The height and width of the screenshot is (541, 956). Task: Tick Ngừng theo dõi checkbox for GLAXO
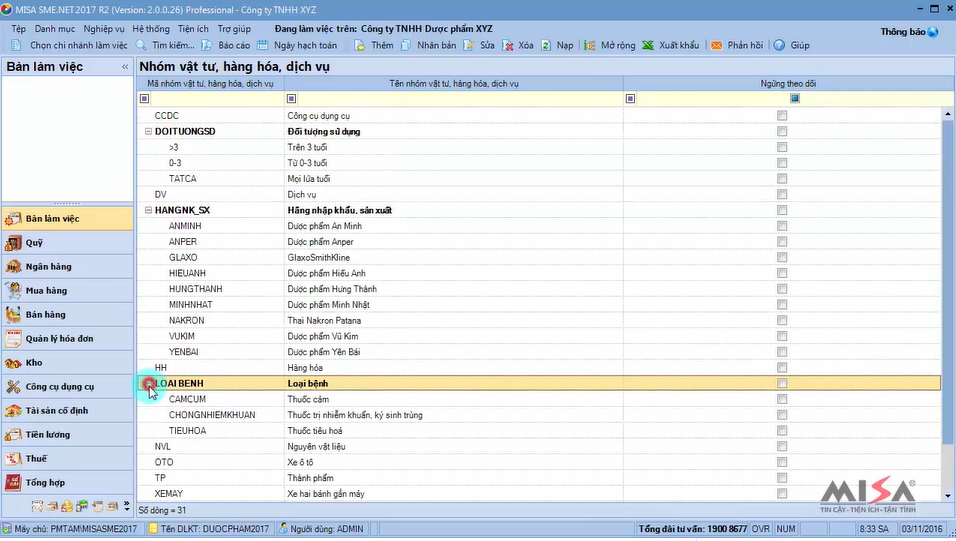(x=782, y=257)
